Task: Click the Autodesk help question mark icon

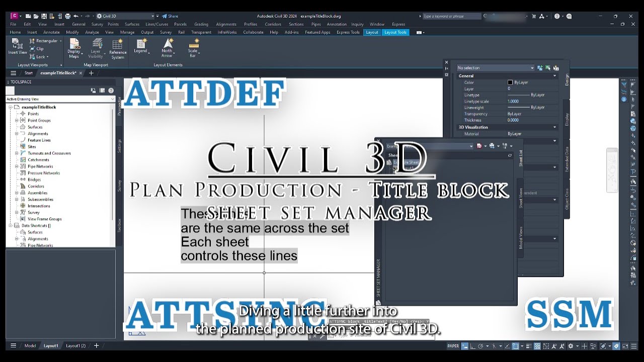Action: [x=557, y=16]
